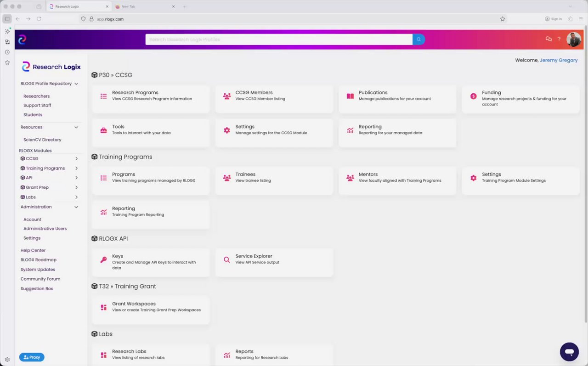
Task: Click the Service Explorer magnifier icon
Action: pyautogui.click(x=227, y=260)
